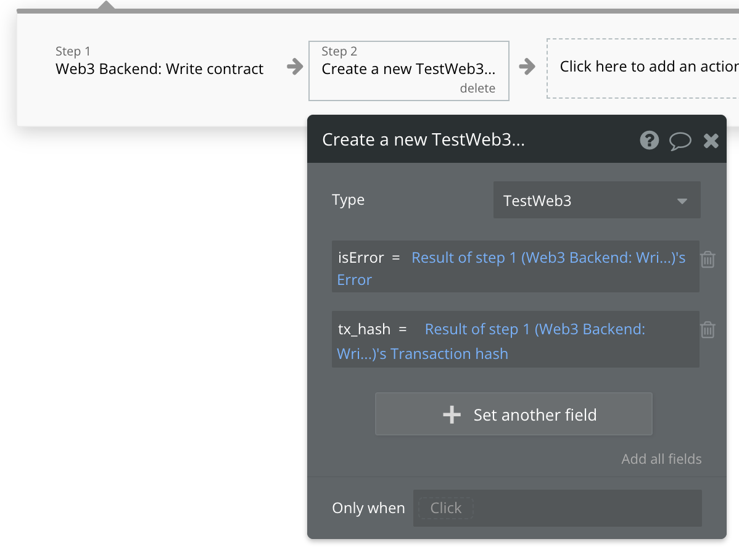The image size is (739, 560).
Task: Click the Add all fields link
Action: coord(661,459)
